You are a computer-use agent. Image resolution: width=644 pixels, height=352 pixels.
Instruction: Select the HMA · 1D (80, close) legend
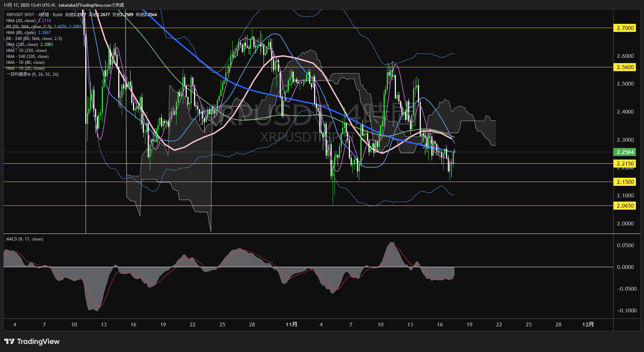click(x=25, y=62)
